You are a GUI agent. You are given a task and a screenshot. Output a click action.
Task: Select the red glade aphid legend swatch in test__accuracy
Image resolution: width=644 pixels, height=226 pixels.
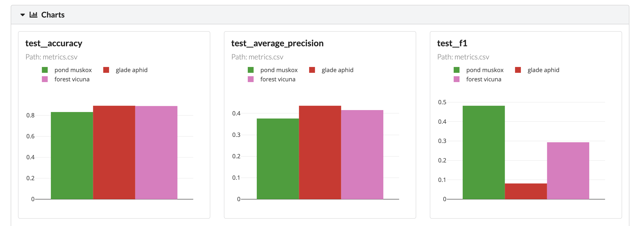(x=106, y=70)
